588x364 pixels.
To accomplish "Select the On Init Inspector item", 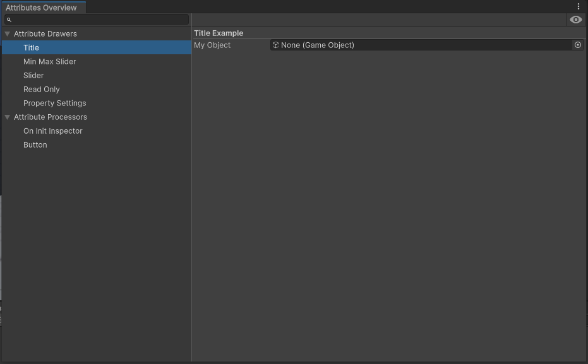I will pos(52,131).
